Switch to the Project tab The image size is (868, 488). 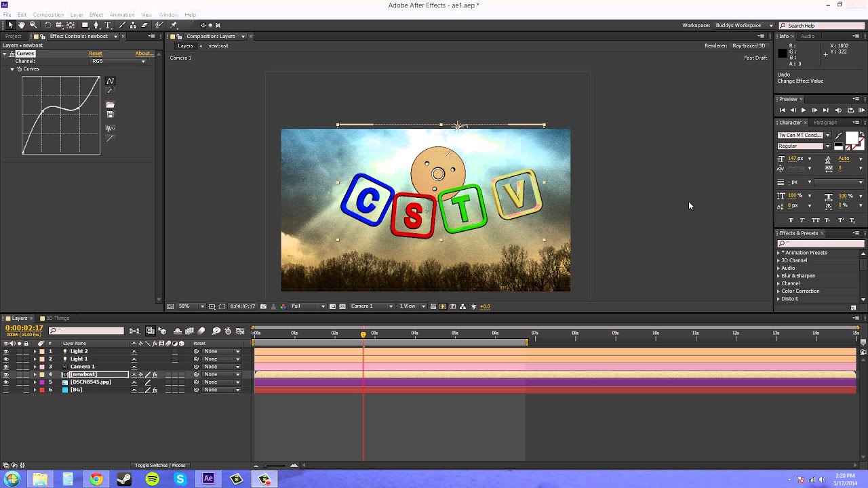[13, 36]
